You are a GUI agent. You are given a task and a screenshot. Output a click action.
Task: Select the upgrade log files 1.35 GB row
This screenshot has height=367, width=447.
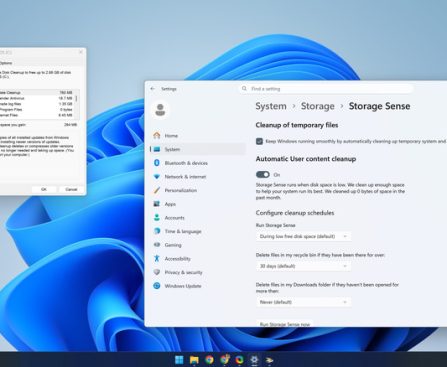pyautogui.click(x=37, y=104)
